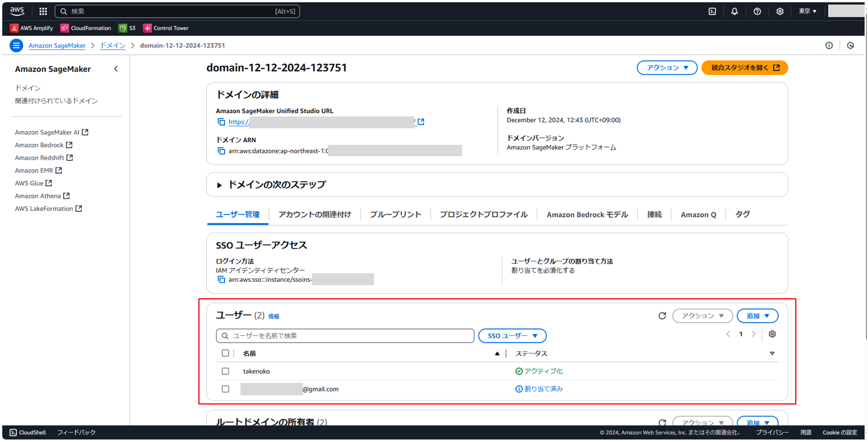Open root domain owners 追加 dropdown
This screenshot has height=442, width=868.
coord(758,423)
